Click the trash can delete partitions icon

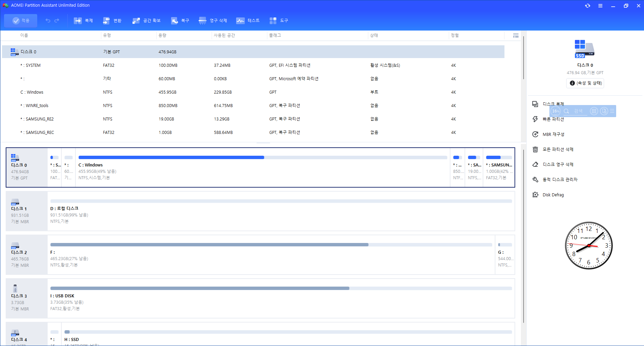pos(535,149)
